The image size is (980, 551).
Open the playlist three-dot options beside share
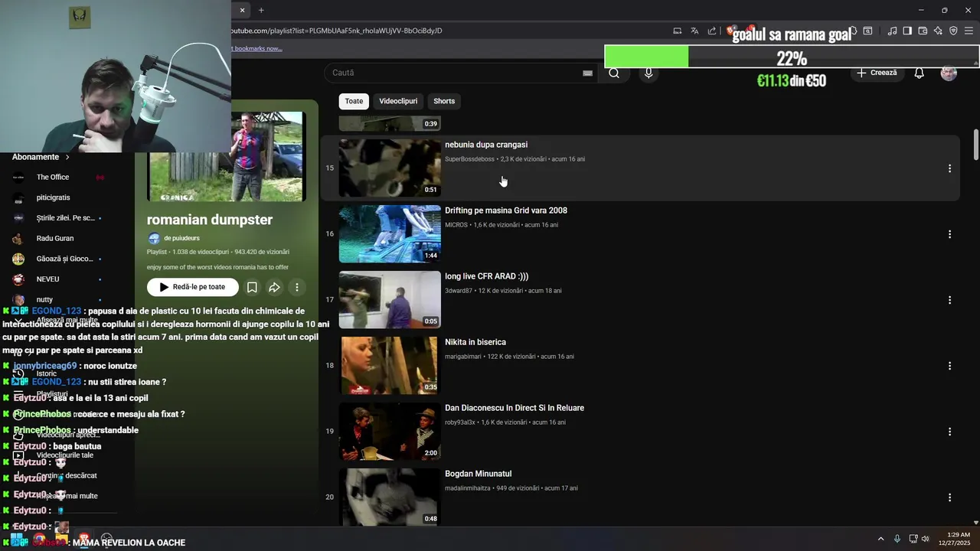296,287
